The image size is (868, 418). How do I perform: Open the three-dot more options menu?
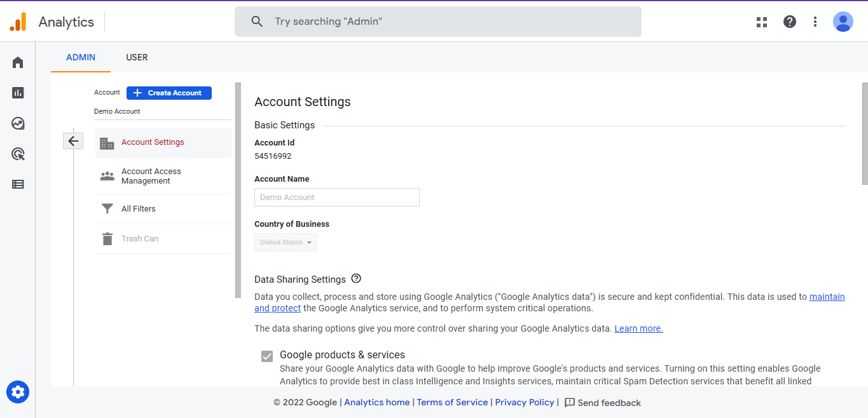click(x=815, y=22)
